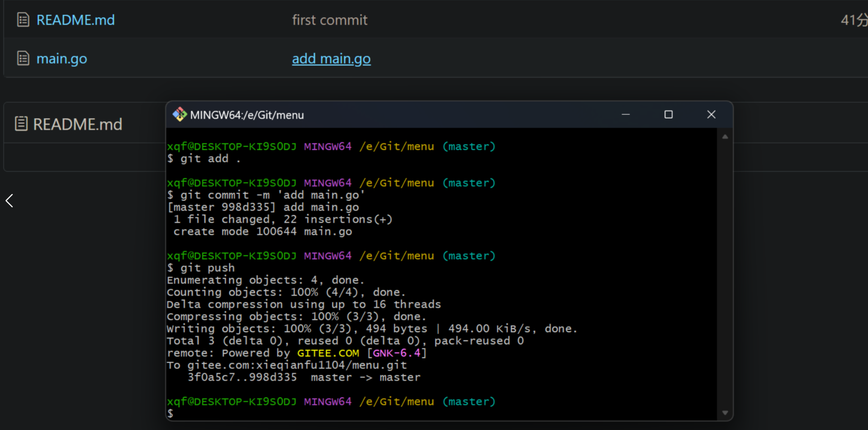
Task: Click the left chevron arrow to go back
Action: pos(9,201)
